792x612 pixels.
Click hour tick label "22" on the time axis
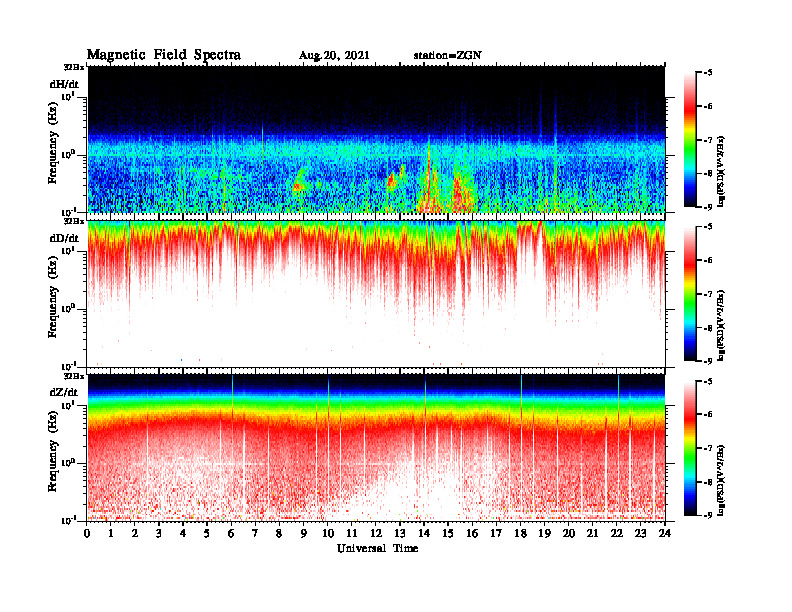pos(617,533)
